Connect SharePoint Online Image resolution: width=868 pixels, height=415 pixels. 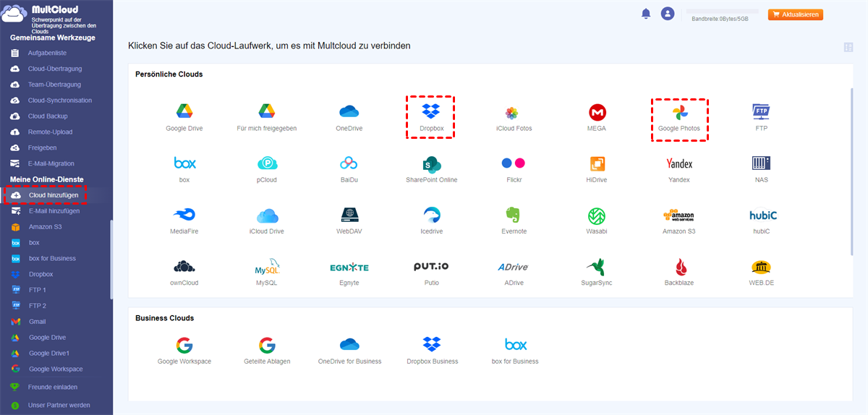pos(431,163)
